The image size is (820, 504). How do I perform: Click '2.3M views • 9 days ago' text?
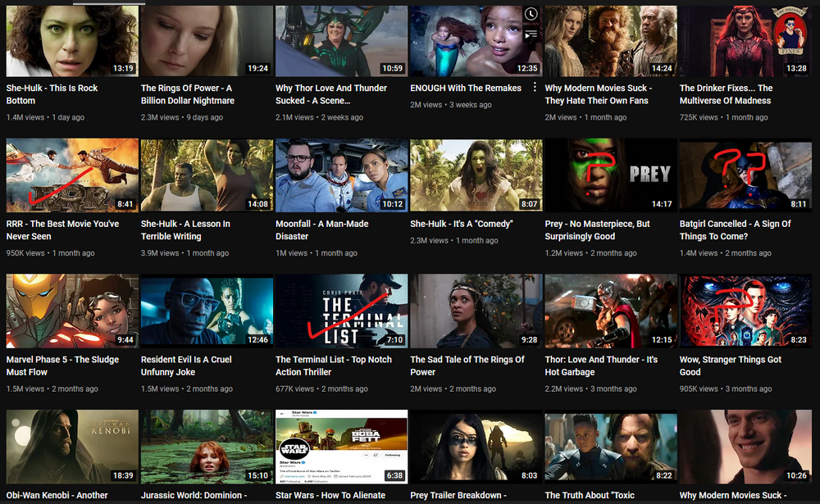point(182,118)
